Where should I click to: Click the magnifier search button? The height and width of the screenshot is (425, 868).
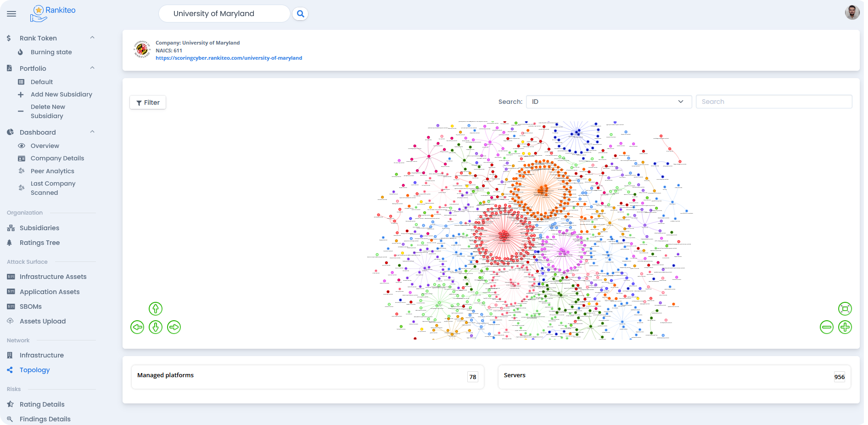click(300, 14)
